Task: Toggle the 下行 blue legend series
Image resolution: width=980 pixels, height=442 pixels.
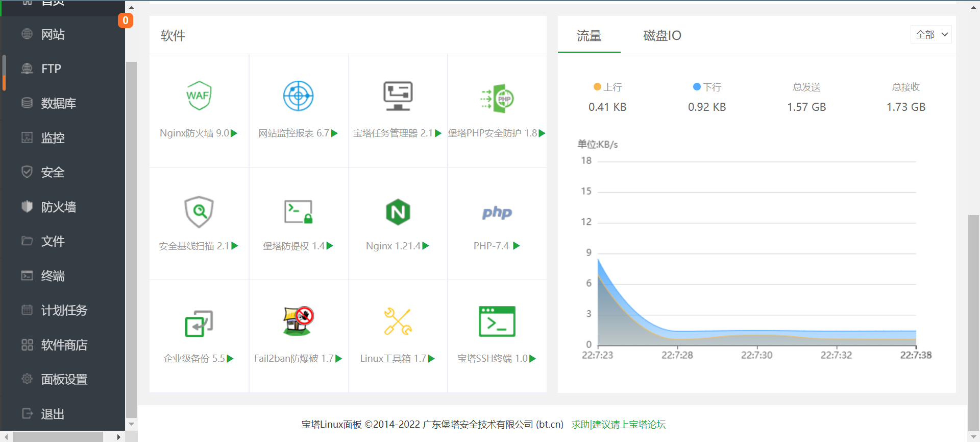Action: 707,87
